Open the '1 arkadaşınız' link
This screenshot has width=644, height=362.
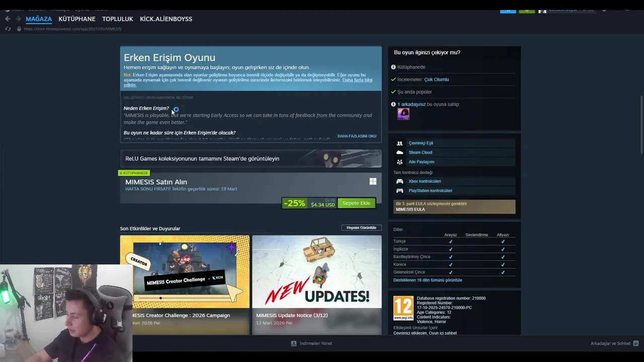click(x=412, y=104)
